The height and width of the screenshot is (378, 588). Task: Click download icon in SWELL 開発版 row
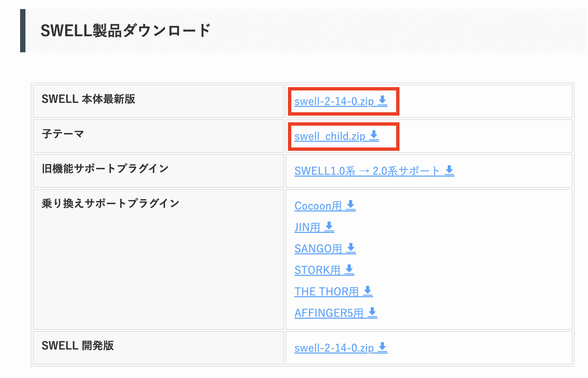(x=382, y=347)
